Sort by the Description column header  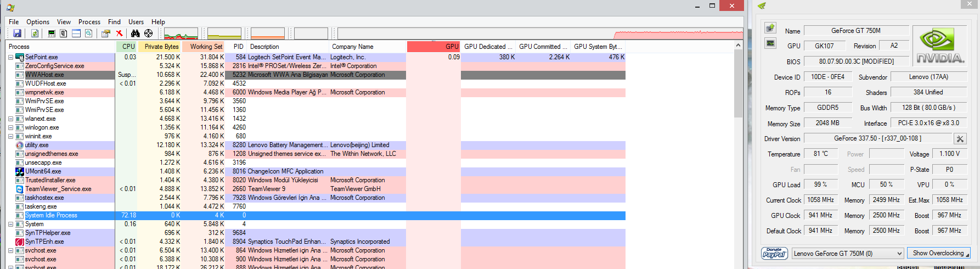coord(288,47)
